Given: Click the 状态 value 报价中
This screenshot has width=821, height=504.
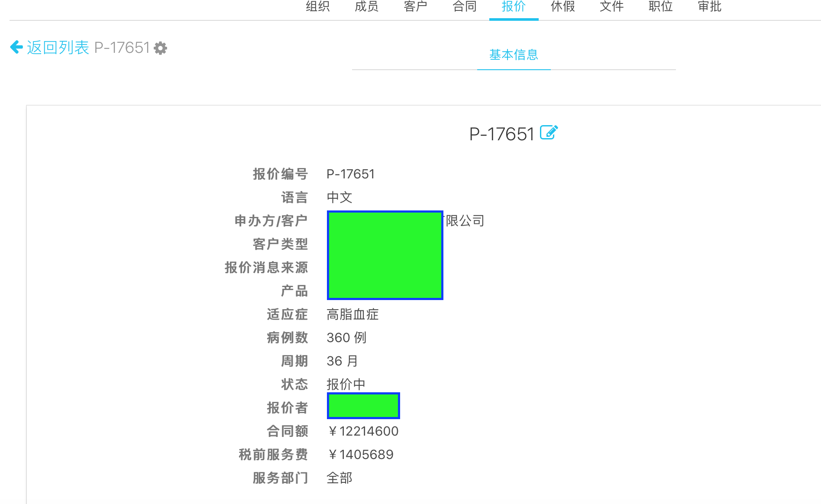Looking at the screenshot, I should pos(346,384).
